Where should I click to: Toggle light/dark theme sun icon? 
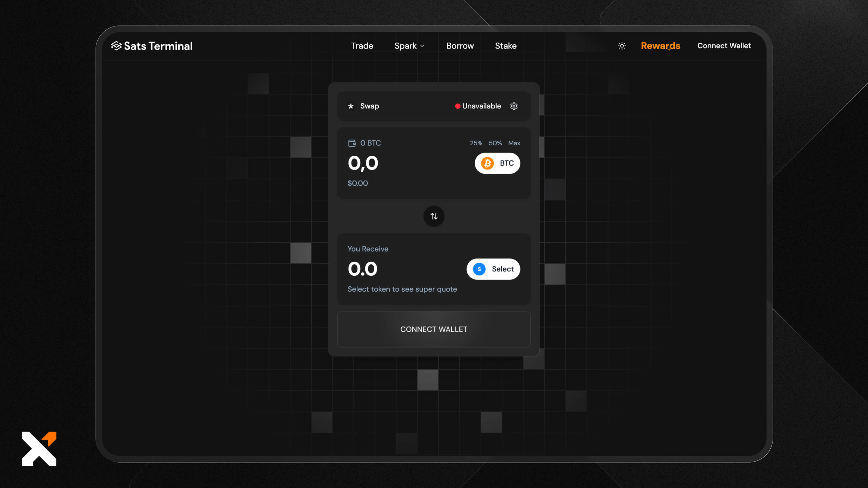point(622,46)
